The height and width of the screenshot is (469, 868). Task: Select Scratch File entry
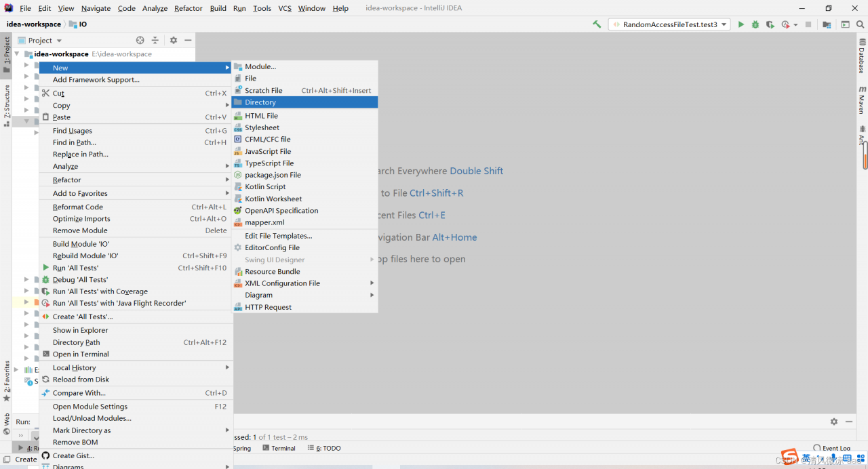click(x=304, y=90)
